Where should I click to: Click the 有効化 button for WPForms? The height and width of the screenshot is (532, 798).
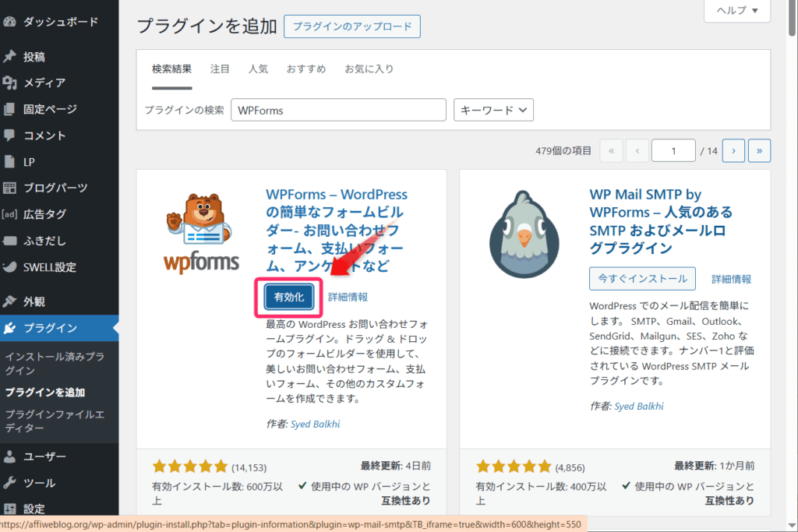click(x=288, y=297)
